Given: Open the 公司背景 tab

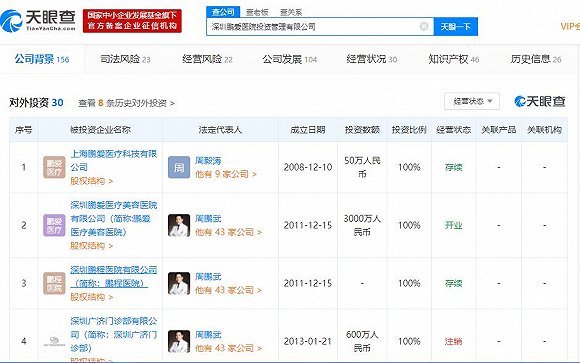Looking at the screenshot, I should [x=42, y=59].
